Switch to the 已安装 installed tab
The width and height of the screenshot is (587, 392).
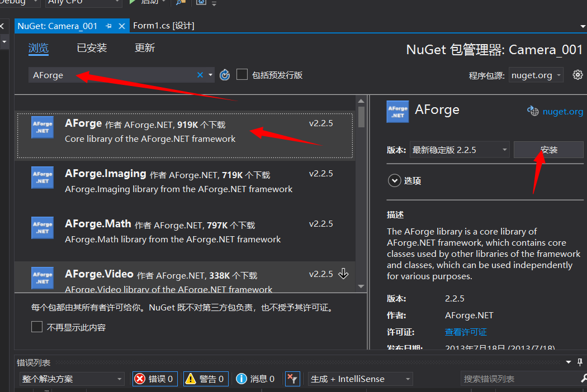(92, 48)
